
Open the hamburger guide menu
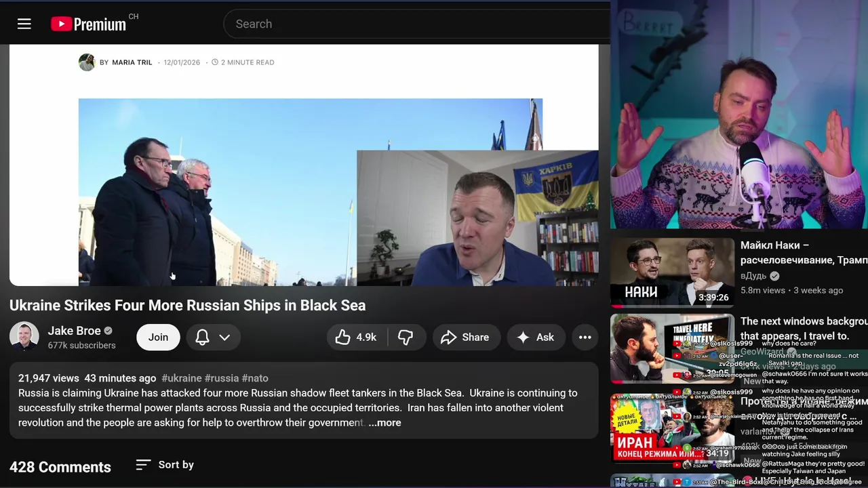click(x=24, y=24)
